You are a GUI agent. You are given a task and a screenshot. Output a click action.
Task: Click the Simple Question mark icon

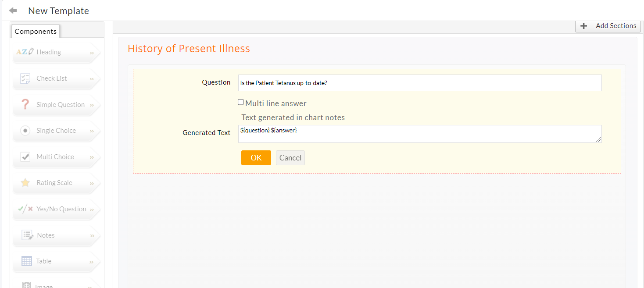(x=25, y=104)
